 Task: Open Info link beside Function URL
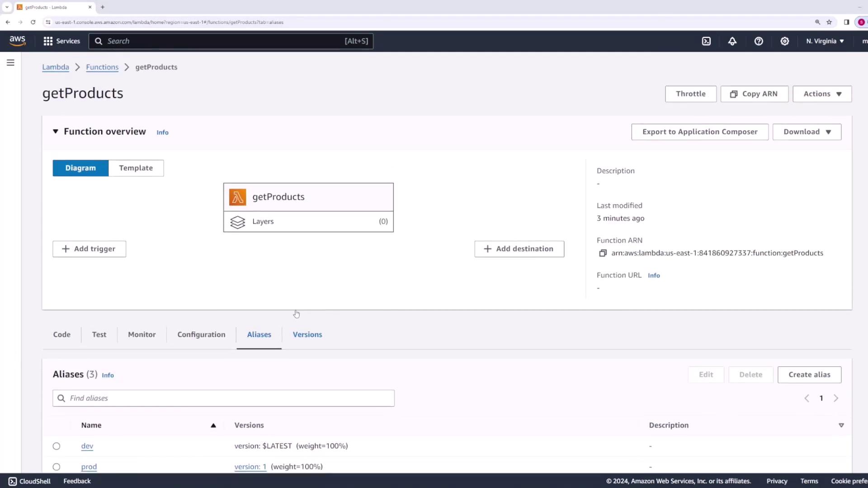[x=654, y=276]
